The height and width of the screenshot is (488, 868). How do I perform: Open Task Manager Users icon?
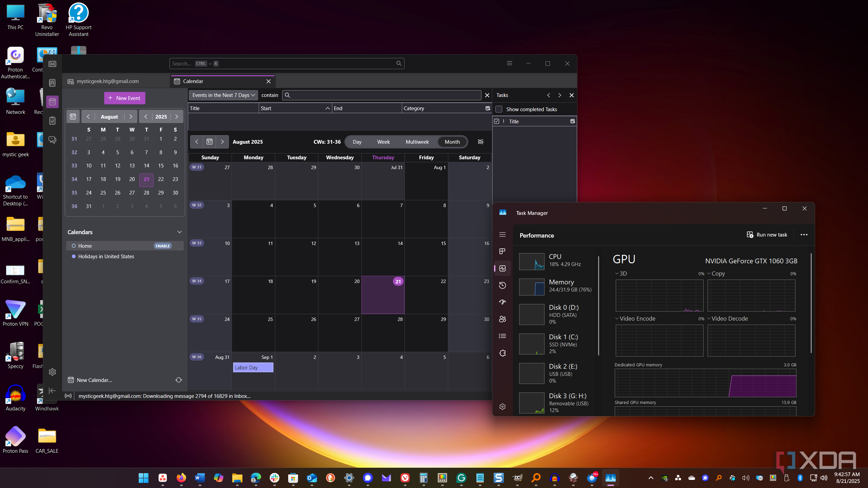[502, 319]
